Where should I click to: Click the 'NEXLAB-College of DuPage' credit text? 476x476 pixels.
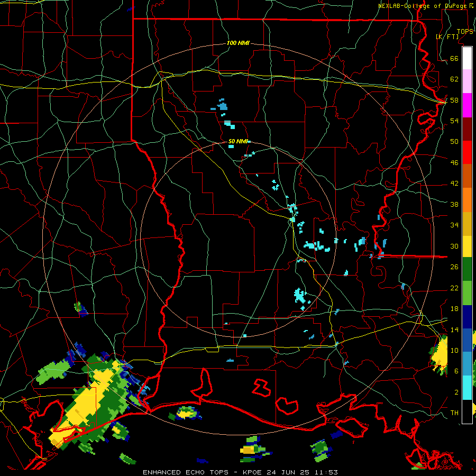[422, 5]
